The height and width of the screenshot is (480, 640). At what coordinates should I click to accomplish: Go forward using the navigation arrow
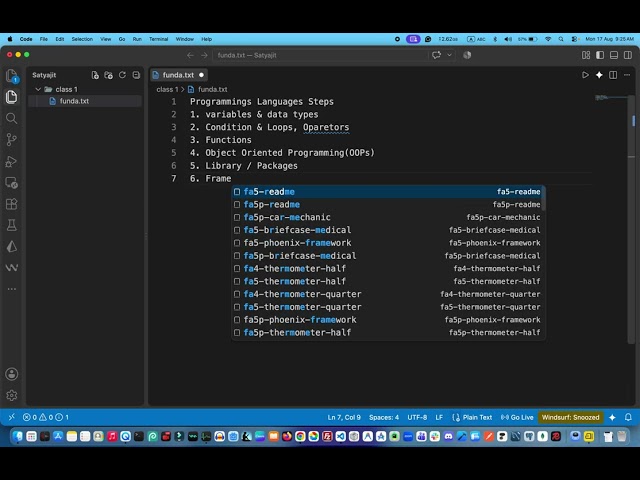(204, 55)
